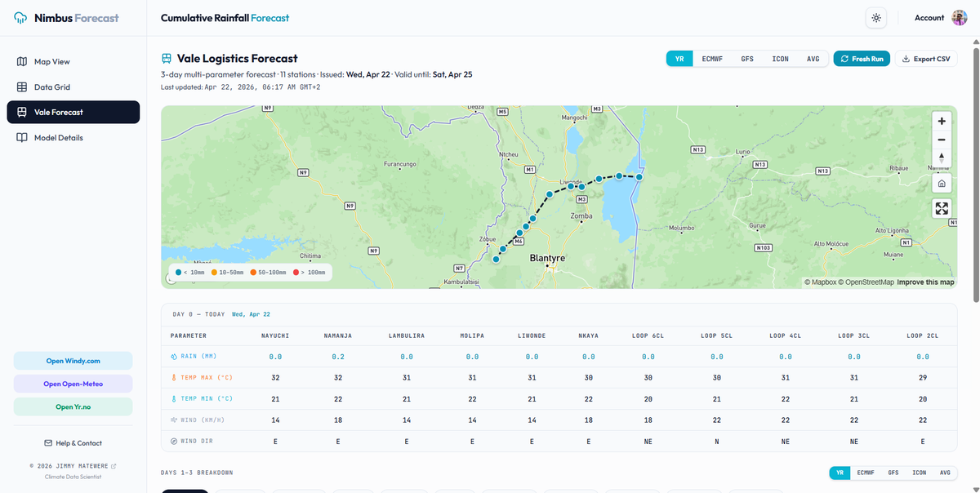Choose ICON in Days 1-3 breakdown selector
This screenshot has height=493, width=980.
[x=920, y=473]
